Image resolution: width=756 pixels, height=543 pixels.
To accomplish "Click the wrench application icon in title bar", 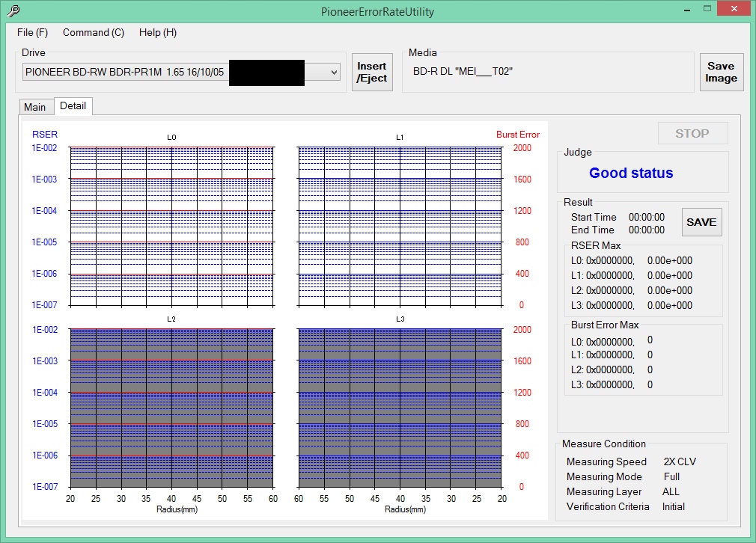I will coord(13,11).
